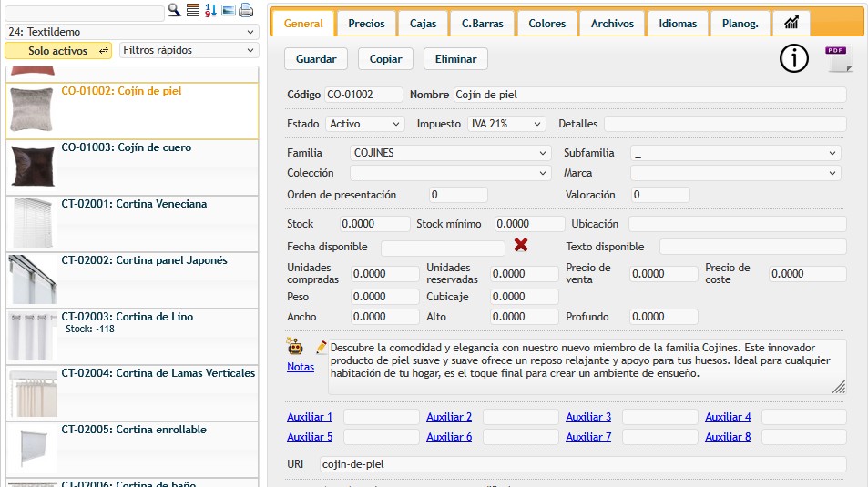This screenshot has width=868, height=487.
Task: Export the product as PDF
Action: [838, 58]
